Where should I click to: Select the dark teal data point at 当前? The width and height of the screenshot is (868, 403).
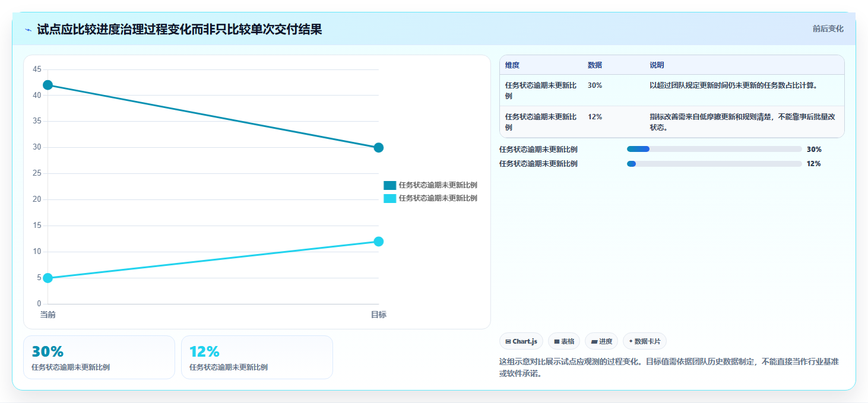pyautogui.click(x=47, y=85)
